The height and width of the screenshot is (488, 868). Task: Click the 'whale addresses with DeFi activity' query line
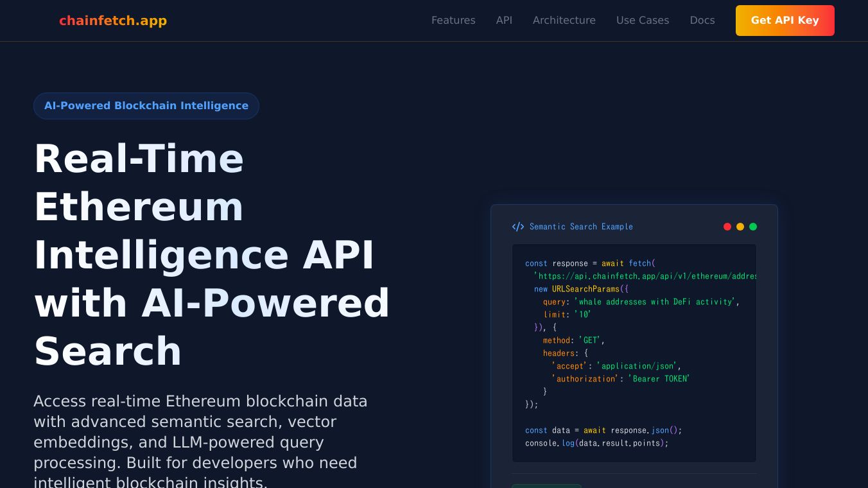click(x=641, y=302)
